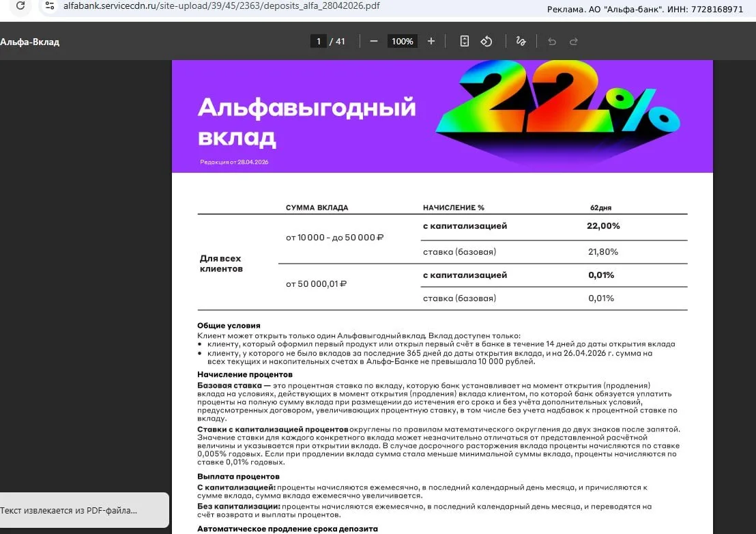Click the Для всех клиентов row label
Image resolution: width=756 pixels, height=534 pixels.
tap(221, 264)
